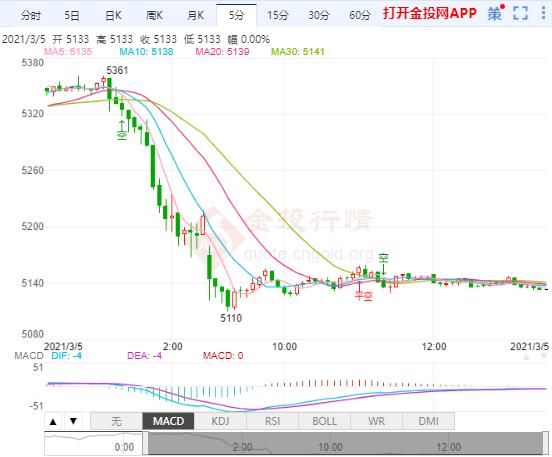
Task: Click the MA10: 5138 legend label
Action: [146, 52]
